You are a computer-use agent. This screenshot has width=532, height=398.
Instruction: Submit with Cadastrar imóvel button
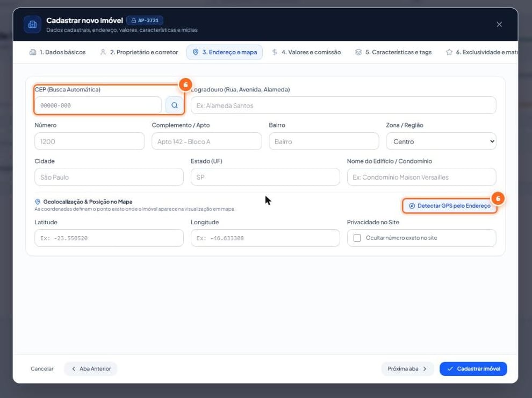tap(473, 369)
